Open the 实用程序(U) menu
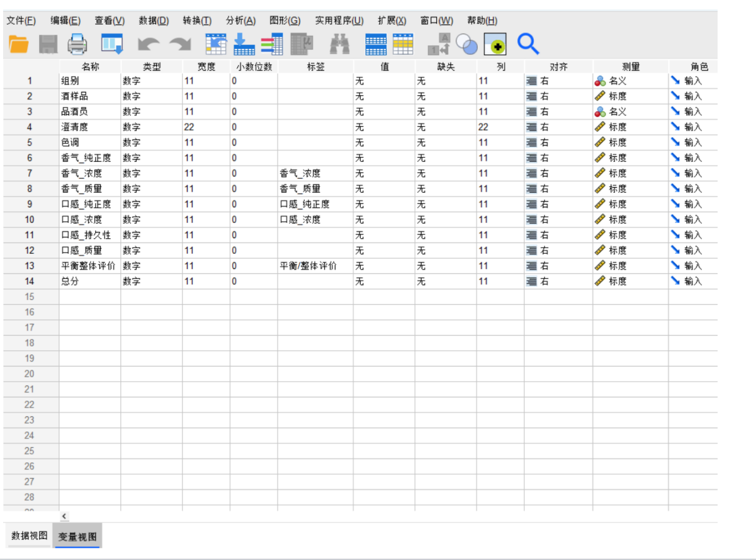 point(339,20)
